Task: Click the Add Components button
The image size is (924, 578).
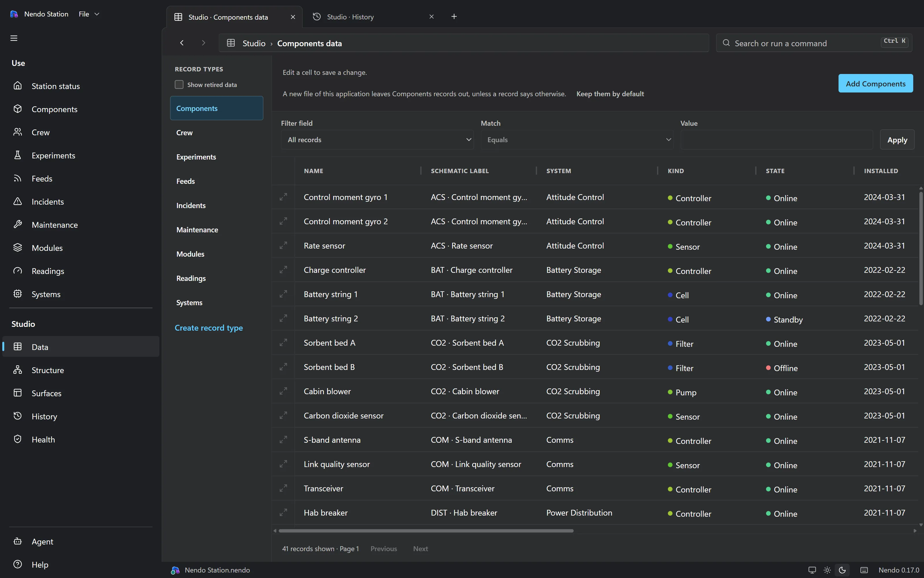Action: coord(875,83)
